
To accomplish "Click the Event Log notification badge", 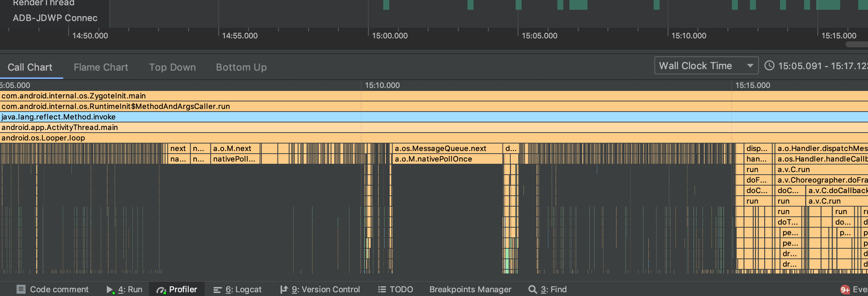I will click(x=845, y=289).
